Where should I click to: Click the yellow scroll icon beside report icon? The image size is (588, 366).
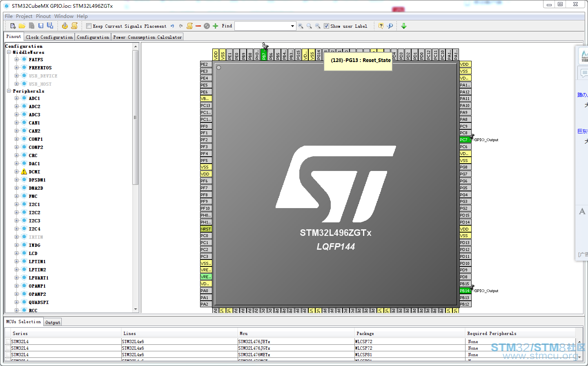74,26
